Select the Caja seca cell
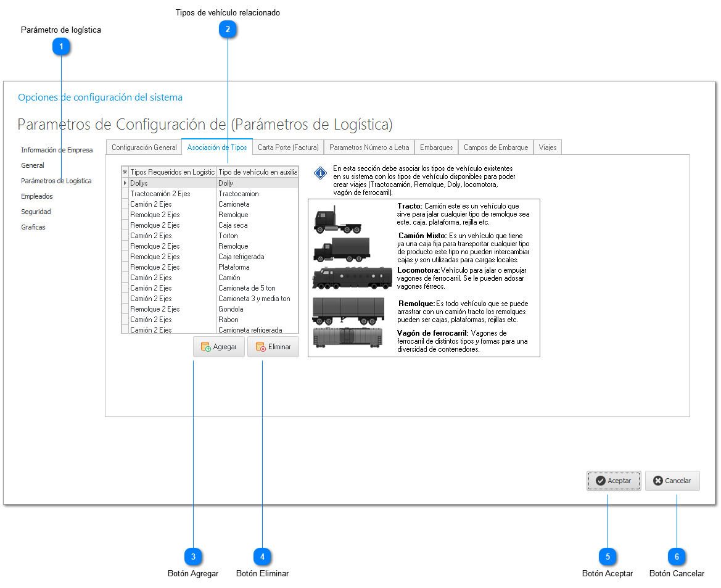This screenshot has width=721, height=588. 258,225
